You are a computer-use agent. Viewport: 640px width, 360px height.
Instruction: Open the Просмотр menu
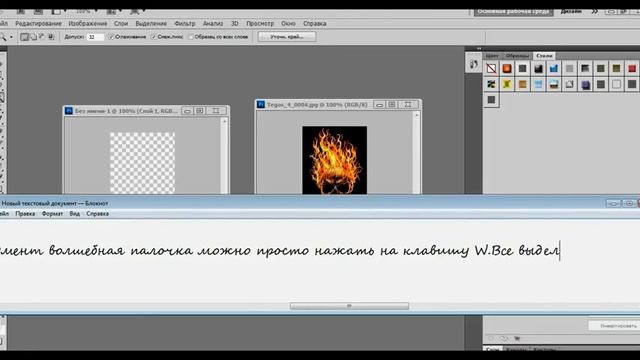point(260,24)
